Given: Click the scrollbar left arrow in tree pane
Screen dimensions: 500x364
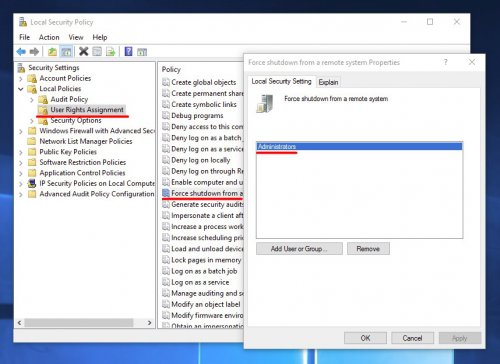Looking at the screenshot, I should click(19, 323).
